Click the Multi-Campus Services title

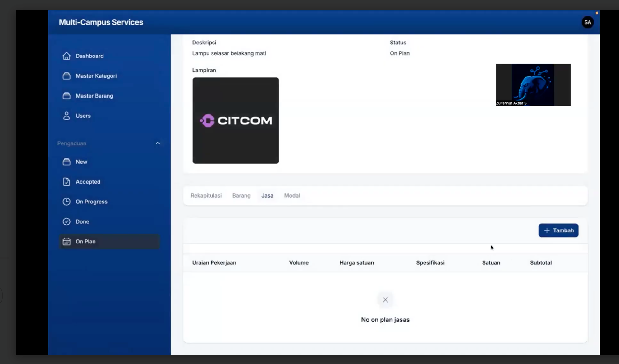101,22
